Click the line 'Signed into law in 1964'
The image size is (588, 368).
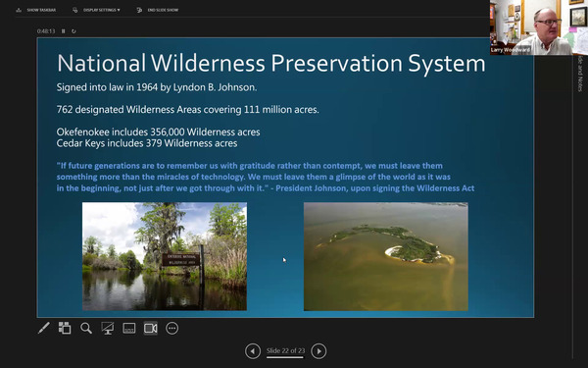click(157, 87)
